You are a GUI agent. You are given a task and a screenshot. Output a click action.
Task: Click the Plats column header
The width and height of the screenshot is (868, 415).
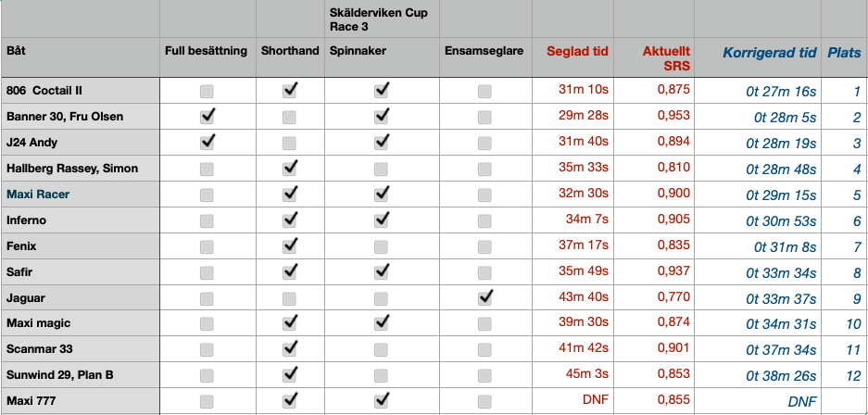point(843,52)
